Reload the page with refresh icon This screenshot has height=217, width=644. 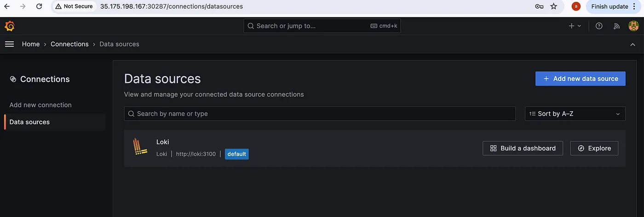click(x=39, y=6)
